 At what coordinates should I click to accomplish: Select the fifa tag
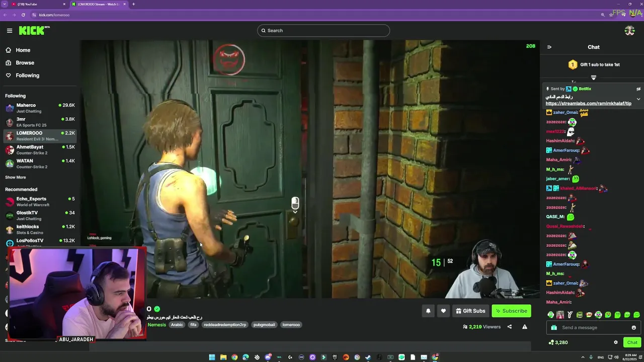pyautogui.click(x=193, y=325)
